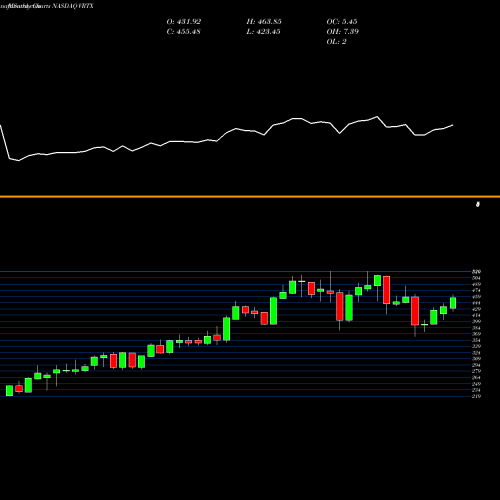Click the 219 price axis label
This screenshot has height=500, width=500.
click(477, 396)
